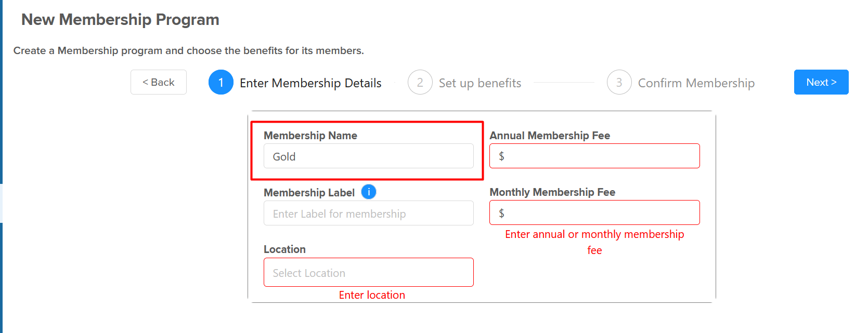Click the dollar sign in Monthly Membership Fee

pyautogui.click(x=502, y=212)
